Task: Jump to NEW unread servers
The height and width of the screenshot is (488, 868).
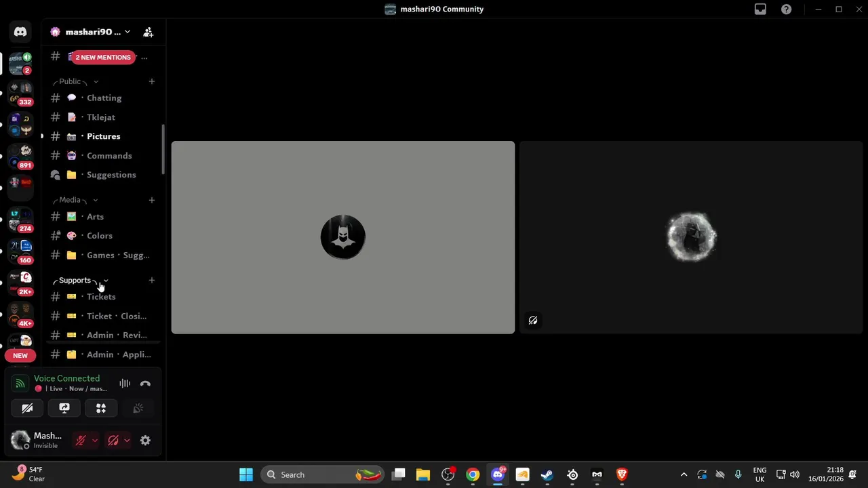Action: point(20,355)
